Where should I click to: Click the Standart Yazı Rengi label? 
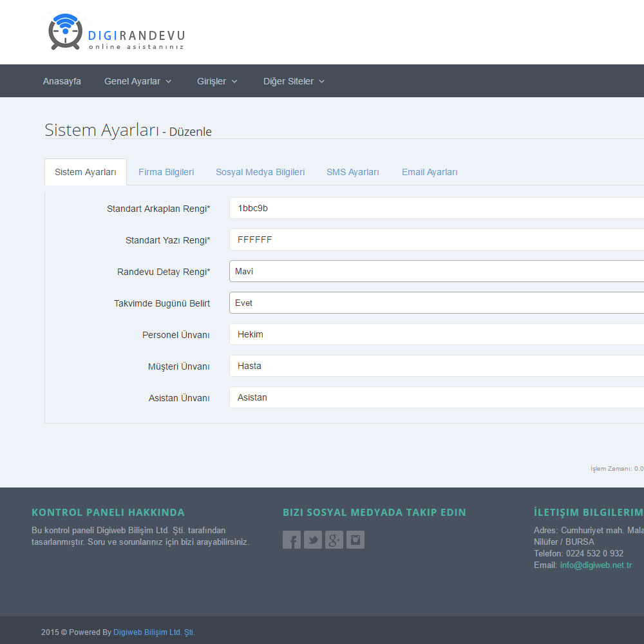point(168,240)
